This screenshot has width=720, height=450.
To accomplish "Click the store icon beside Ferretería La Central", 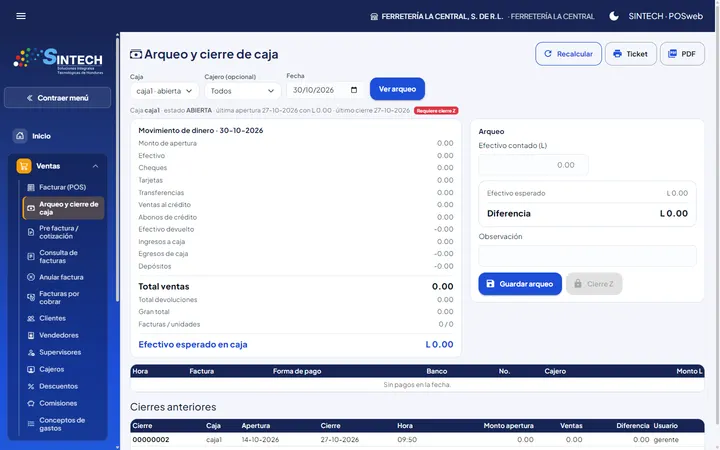I will pyautogui.click(x=374, y=17).
